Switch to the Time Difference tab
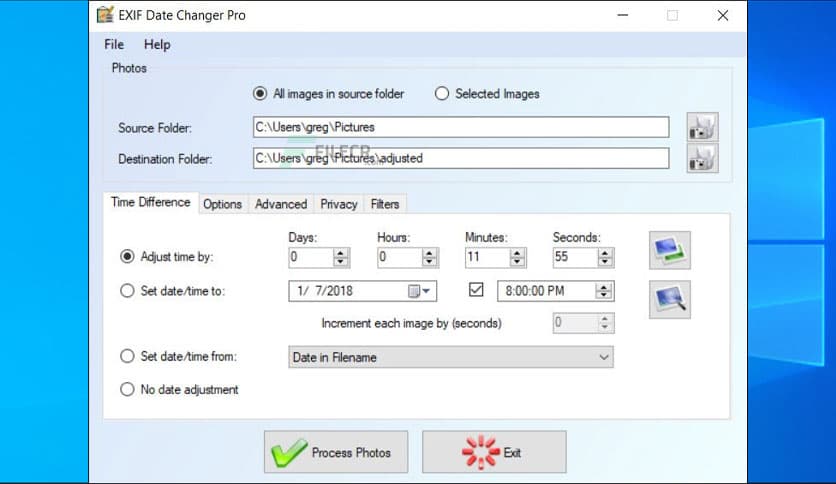Screen dimensions: 836x484 coord(150,203)
